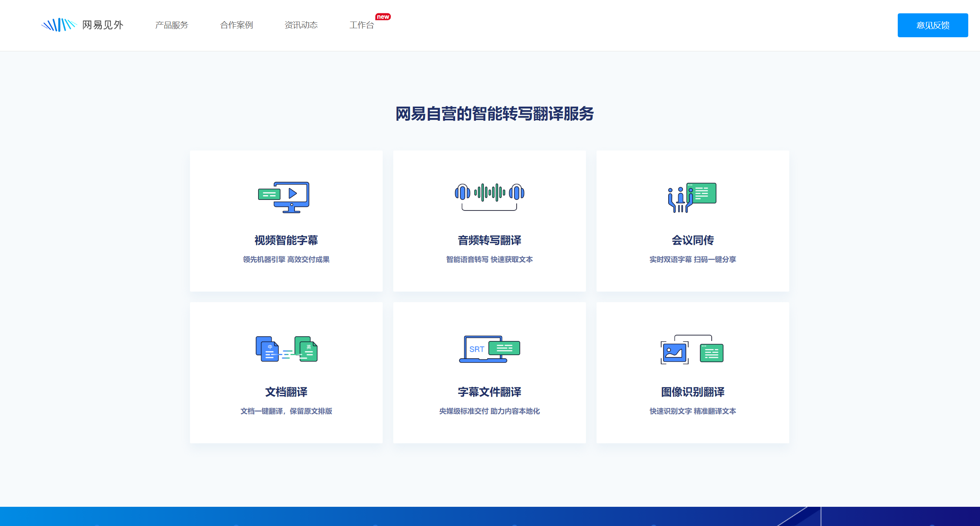Open the 图像识别翻译 service card
Image resolution: width=980 pixels, height=526 pixels.
[x=692, y=372]
